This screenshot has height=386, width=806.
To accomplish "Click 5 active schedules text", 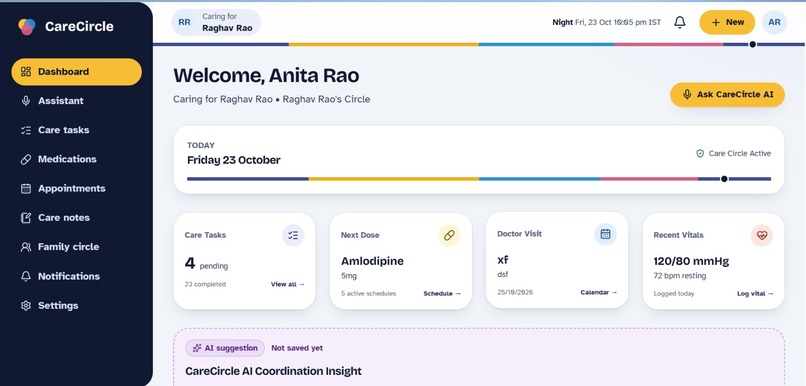I will (368, 293).
